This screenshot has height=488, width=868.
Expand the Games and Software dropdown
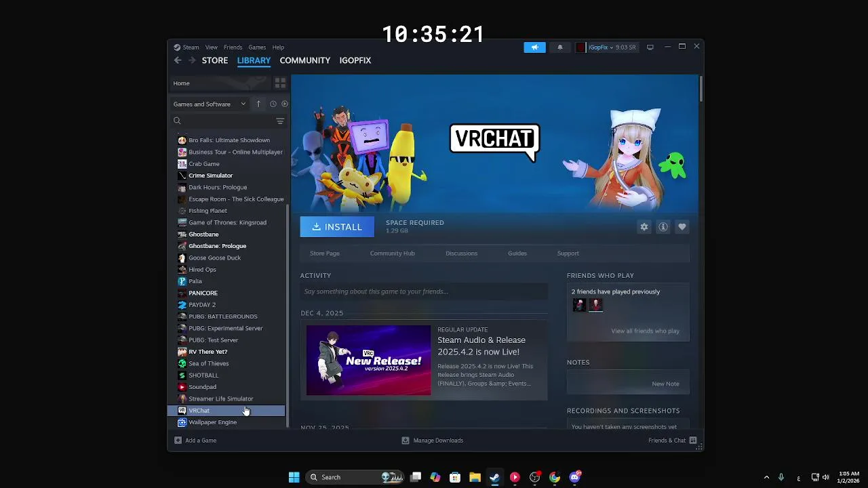[210, 104]
